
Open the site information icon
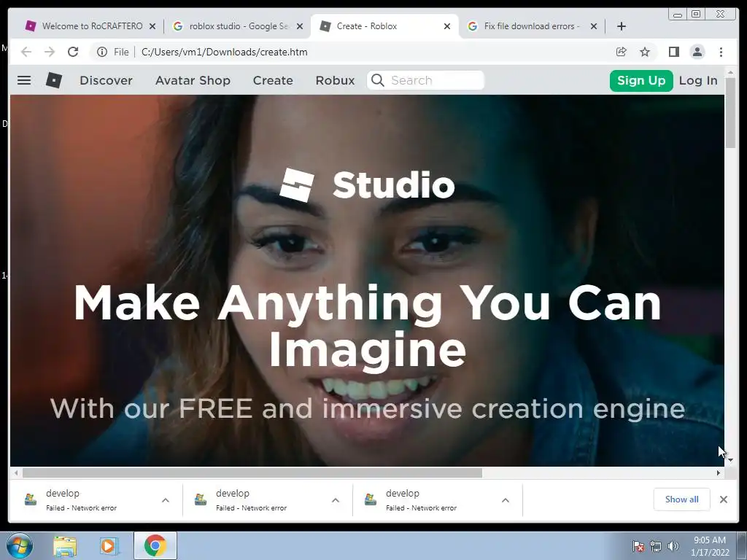102,52
